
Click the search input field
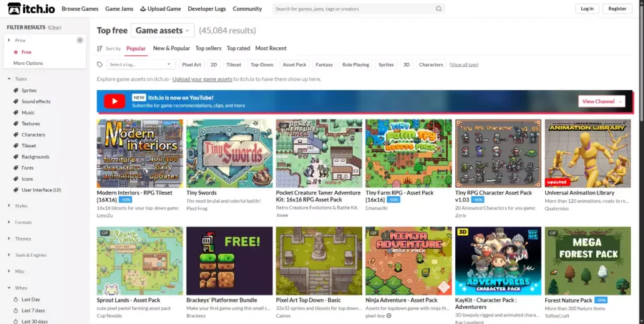(x=353, y=9)
